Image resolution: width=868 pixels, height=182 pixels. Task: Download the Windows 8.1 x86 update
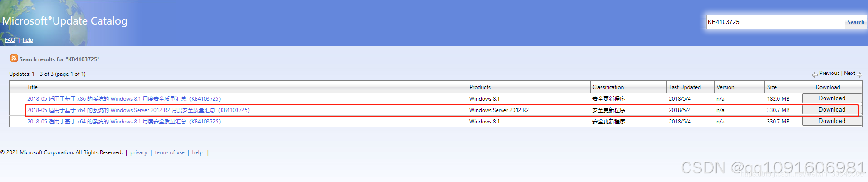[832, 98]
